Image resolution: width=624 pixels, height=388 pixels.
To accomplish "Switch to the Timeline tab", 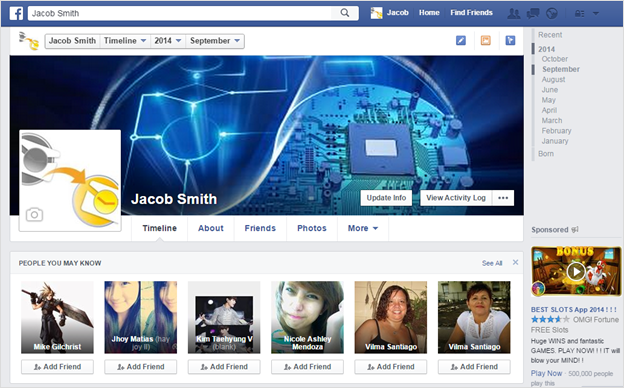I will tap(160, 228).
